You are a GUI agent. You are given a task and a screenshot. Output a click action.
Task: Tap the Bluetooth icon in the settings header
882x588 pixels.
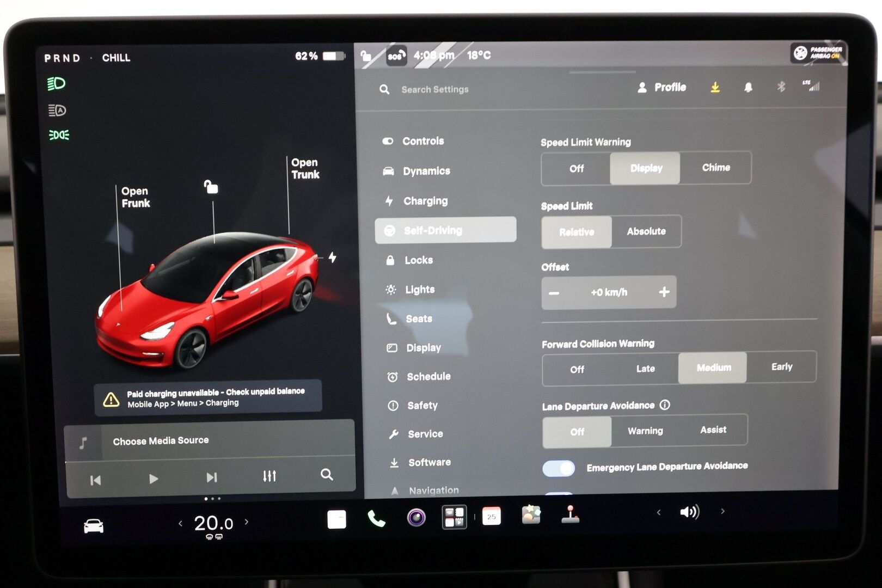click(781, 86)
